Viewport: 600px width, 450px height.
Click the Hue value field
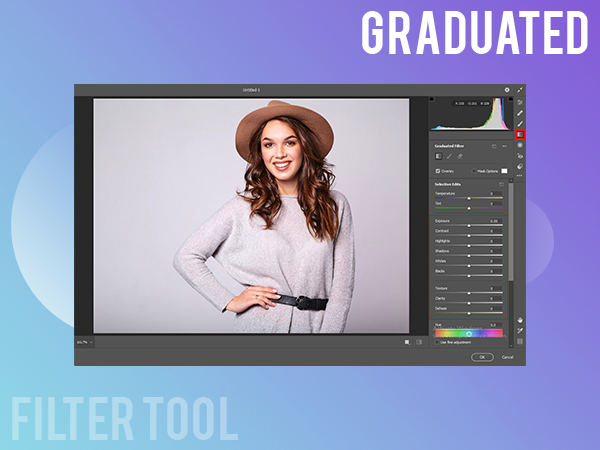(494, 325)
